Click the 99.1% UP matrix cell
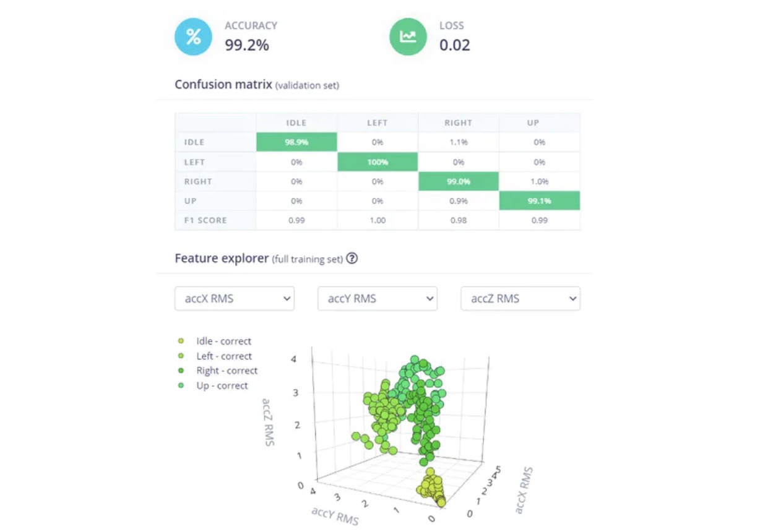 click(540, 201)
